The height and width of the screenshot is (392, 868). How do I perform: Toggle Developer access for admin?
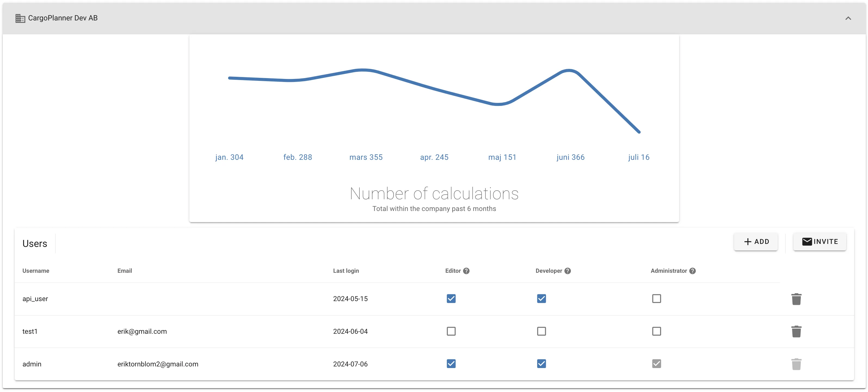click(541, 364)
